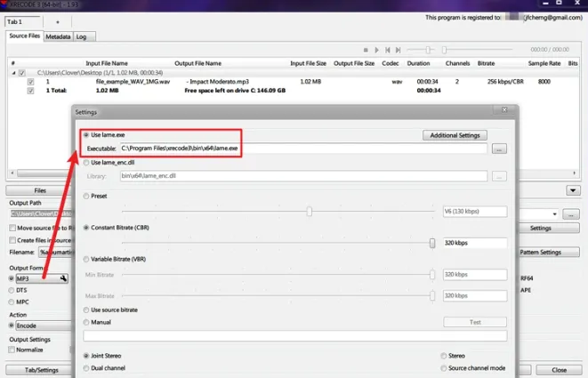Viewport: 588px width, 378px height.
Task: Select Use lame.exe radio button
Action: tap(86, 135)
